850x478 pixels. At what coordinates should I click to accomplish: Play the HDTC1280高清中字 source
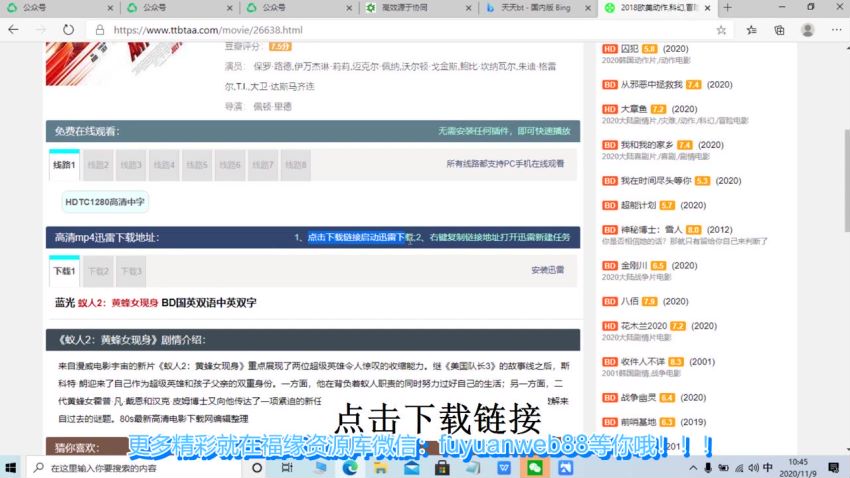pyautogui.click(x=105, y=202)
